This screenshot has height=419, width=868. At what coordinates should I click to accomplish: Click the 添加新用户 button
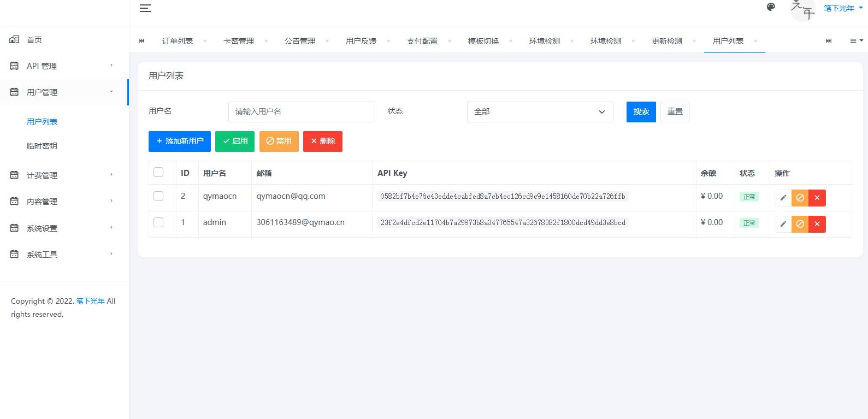pyautogui.click(x=180, y=141)
